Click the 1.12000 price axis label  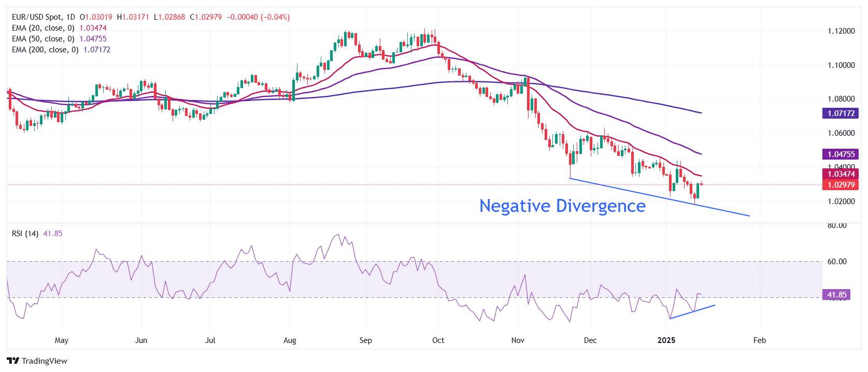[x=841, y=31]
